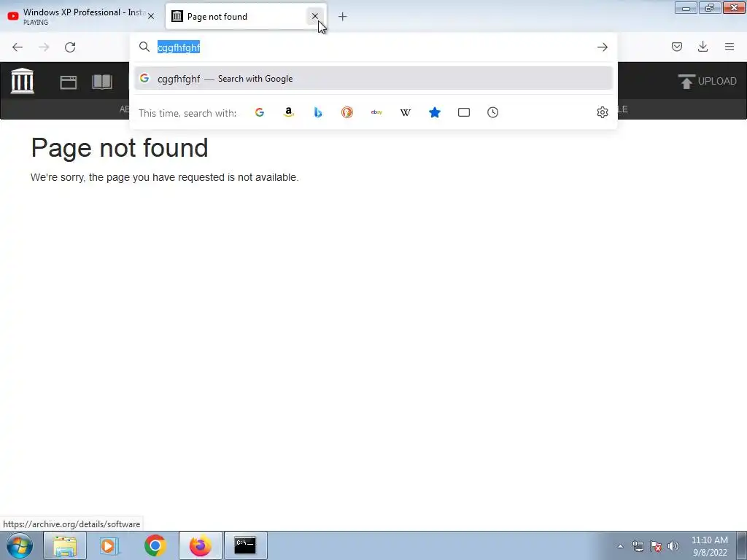Search in open Tabs icon
This screenshot has width=747, height=560.
[463, 112]
